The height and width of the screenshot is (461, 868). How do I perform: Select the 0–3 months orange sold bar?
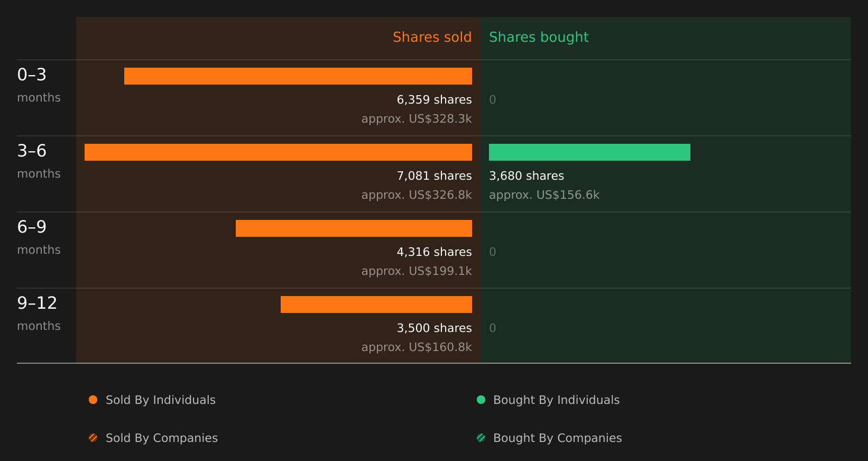298,76
